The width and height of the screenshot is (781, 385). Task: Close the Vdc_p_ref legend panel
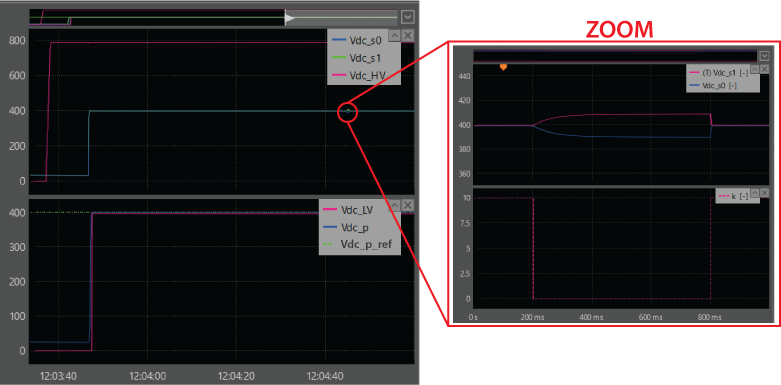click(407, 205)
